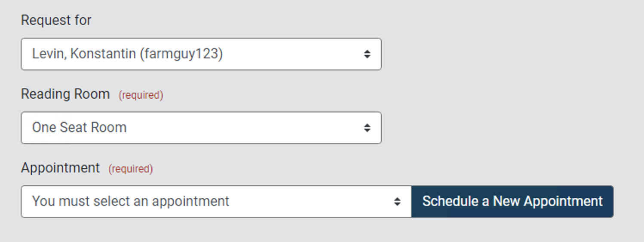Click the up-down arrow icon in the Appointment field

pyautogui.click(x=397, y=202)
